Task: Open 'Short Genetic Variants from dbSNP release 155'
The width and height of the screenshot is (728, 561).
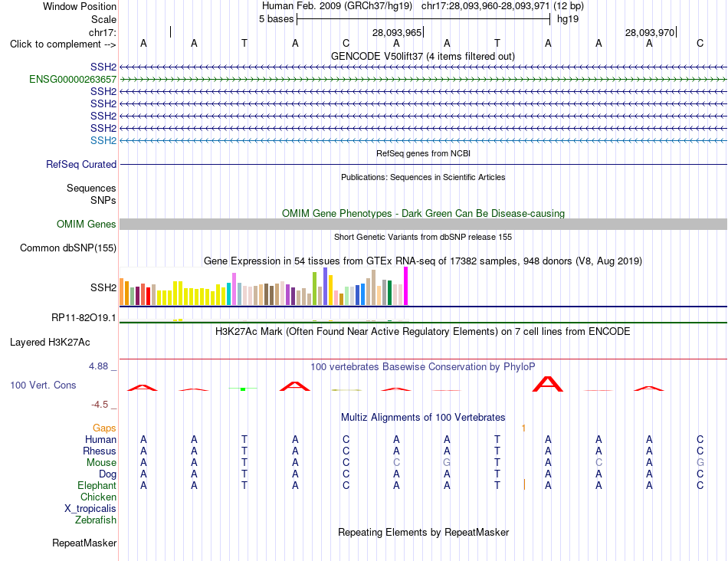Action: [423, 237]
